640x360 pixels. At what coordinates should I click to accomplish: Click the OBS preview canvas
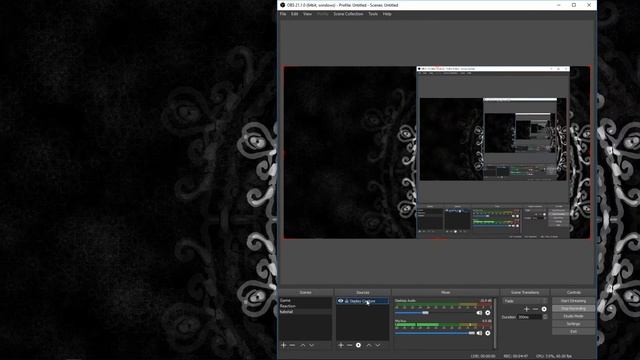[437, 152]
